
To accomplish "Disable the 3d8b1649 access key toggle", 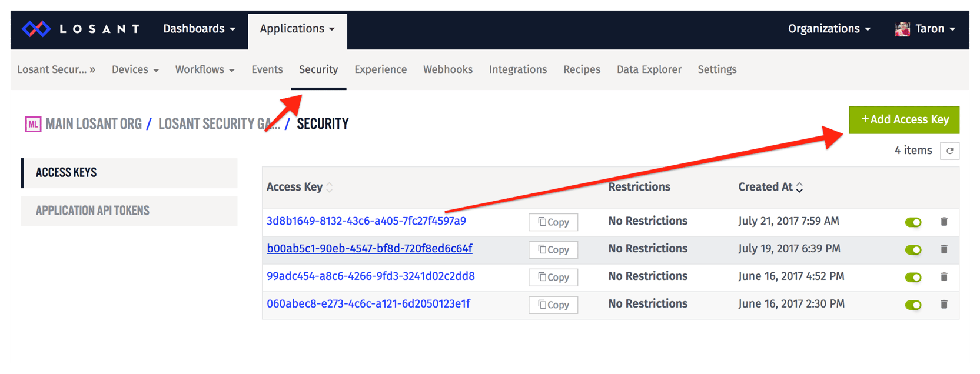I will pos(913,222).
